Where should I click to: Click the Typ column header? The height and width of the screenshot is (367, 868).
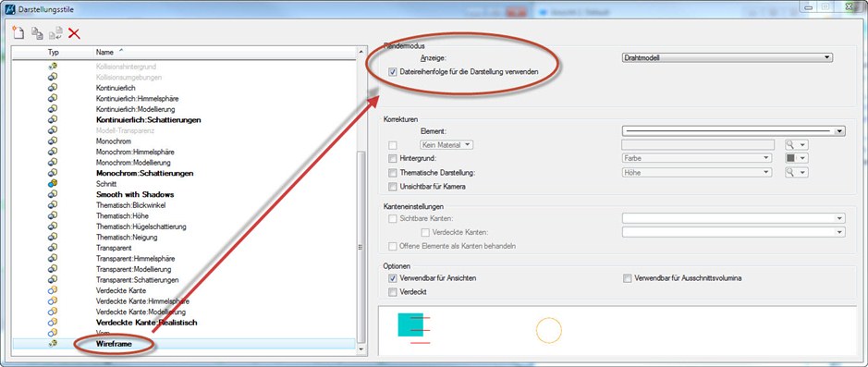click(53, 52)
